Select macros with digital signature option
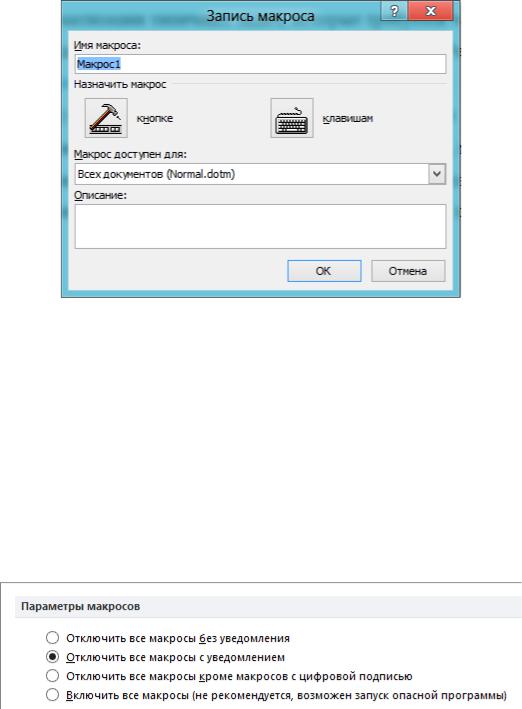The width and height of the screenshot is (522, 709). pos(53,676)
